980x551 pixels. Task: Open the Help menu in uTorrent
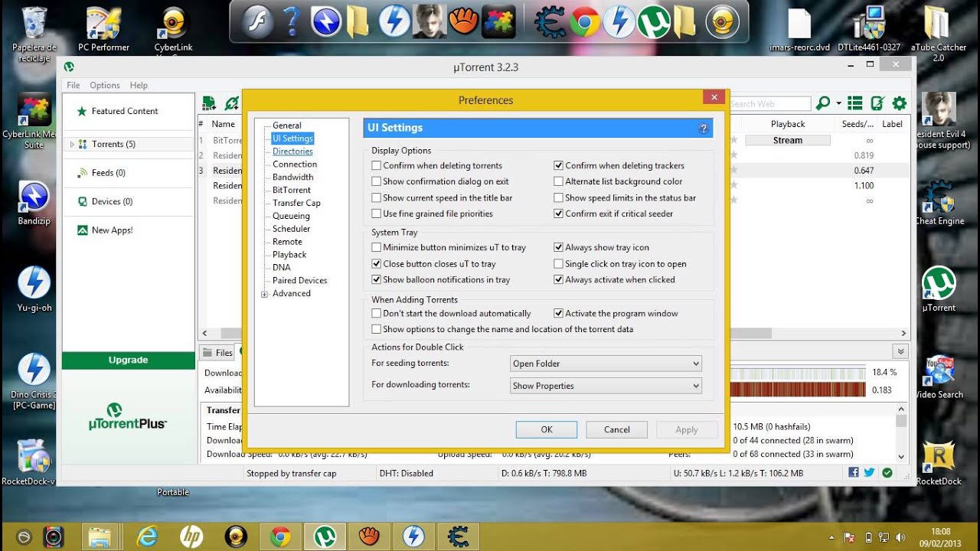(x=139, y=85)
